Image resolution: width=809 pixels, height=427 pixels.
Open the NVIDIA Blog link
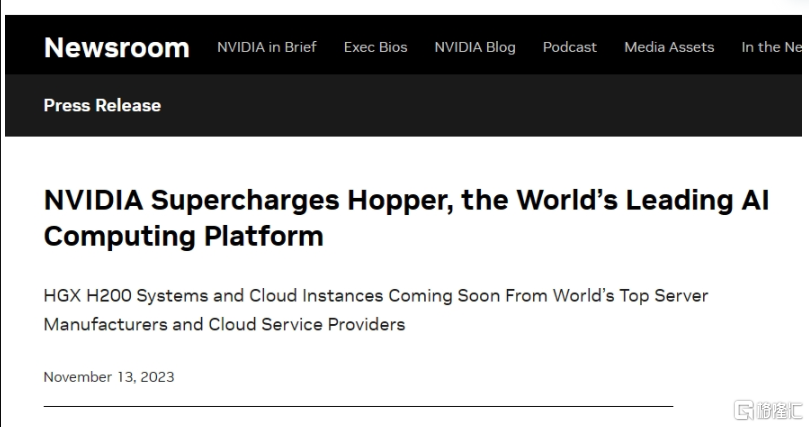(475, 47)
